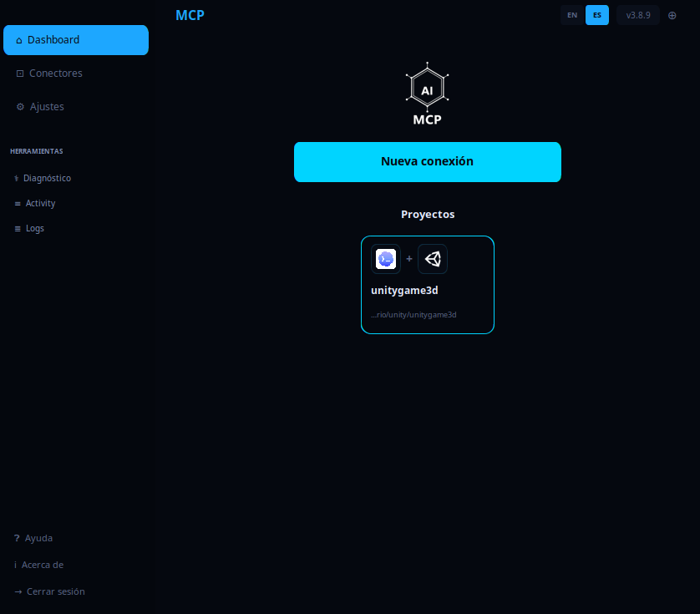Click the question mark icon beside Ayuda
Screen dimensions: 700x614
pos(17,538)
